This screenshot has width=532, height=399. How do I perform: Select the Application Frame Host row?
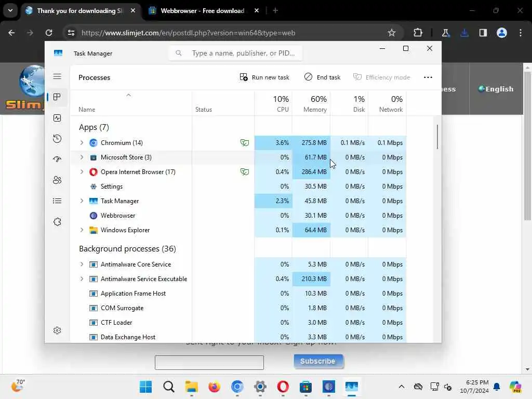[x=238, y=293]
